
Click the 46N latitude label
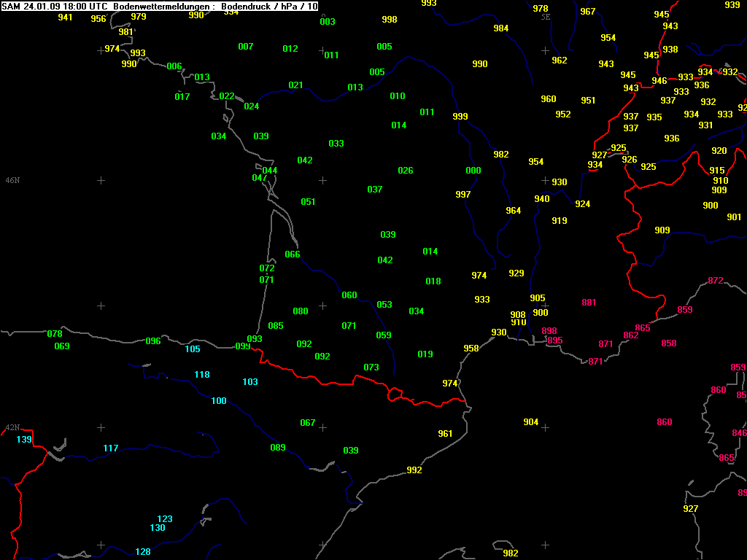[12, 180]
